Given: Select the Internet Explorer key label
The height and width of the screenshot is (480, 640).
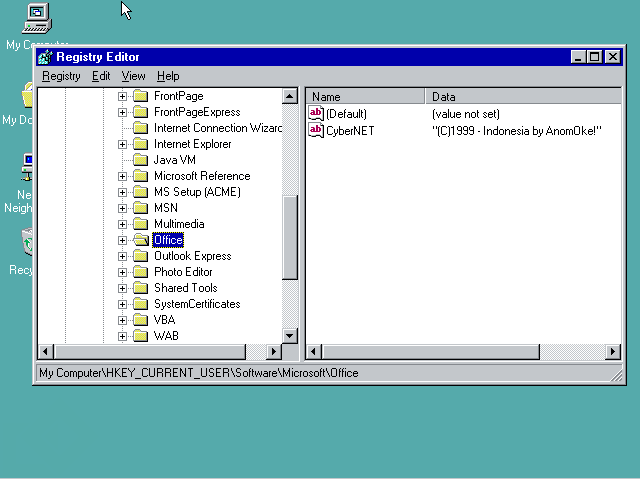Looking at the screenshot, I should [193, 144].
